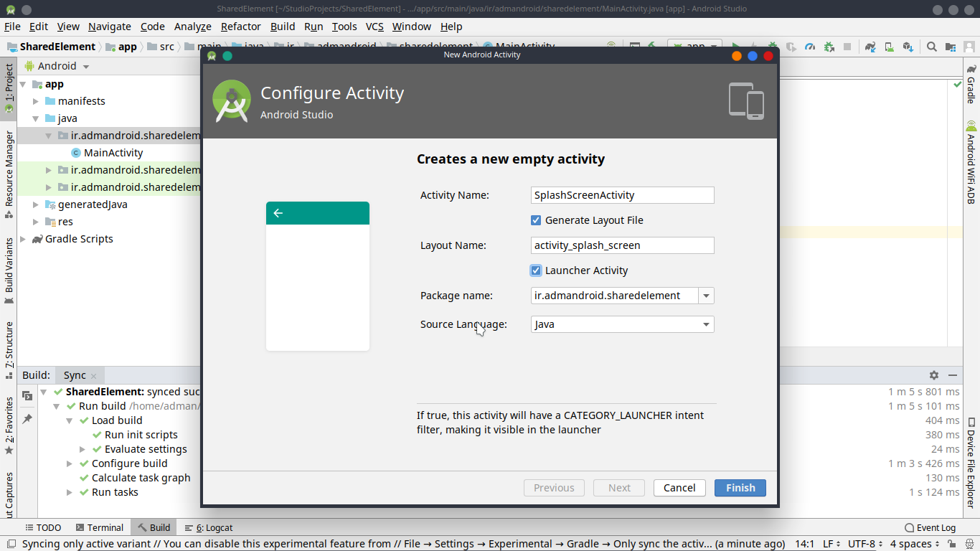Image resolution: width=980 pixels, height=551 pixels.
Task: Expand the res folder
Action: coord(36,222)
